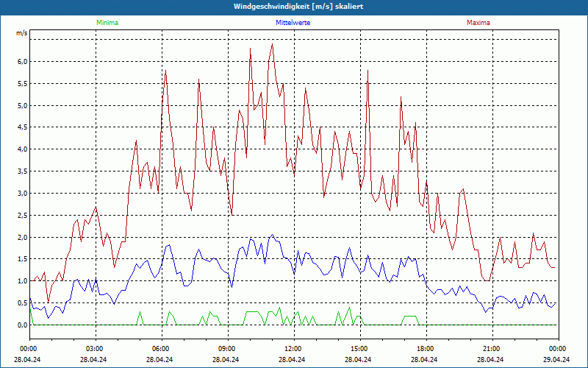The width and height of the screenshot is (588, 368).
Task: Click the 1,5 y-axis value
Action: click(24, 259)
